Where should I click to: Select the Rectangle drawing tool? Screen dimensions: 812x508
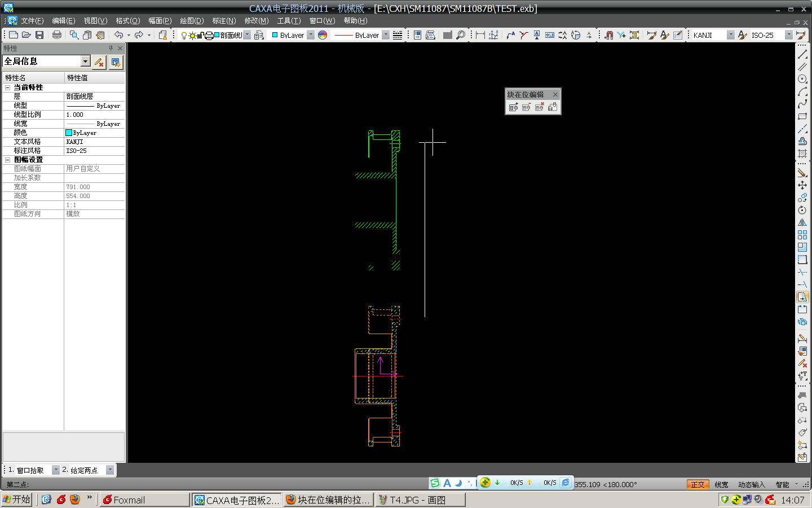pyautogui.click(x=802, y=117)
